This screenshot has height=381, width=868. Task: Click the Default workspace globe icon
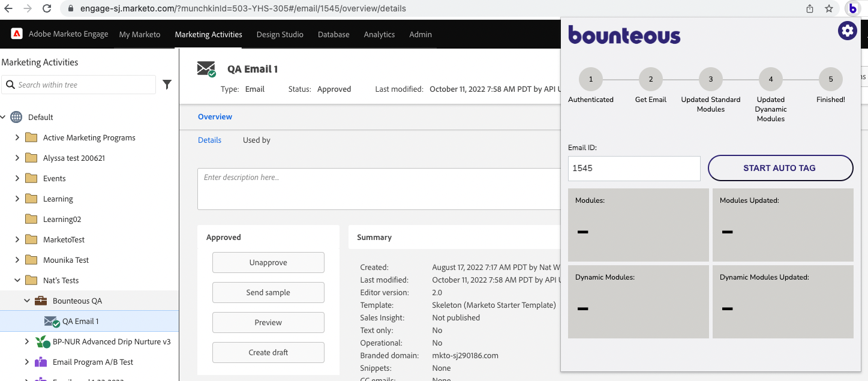coord(16,117)
